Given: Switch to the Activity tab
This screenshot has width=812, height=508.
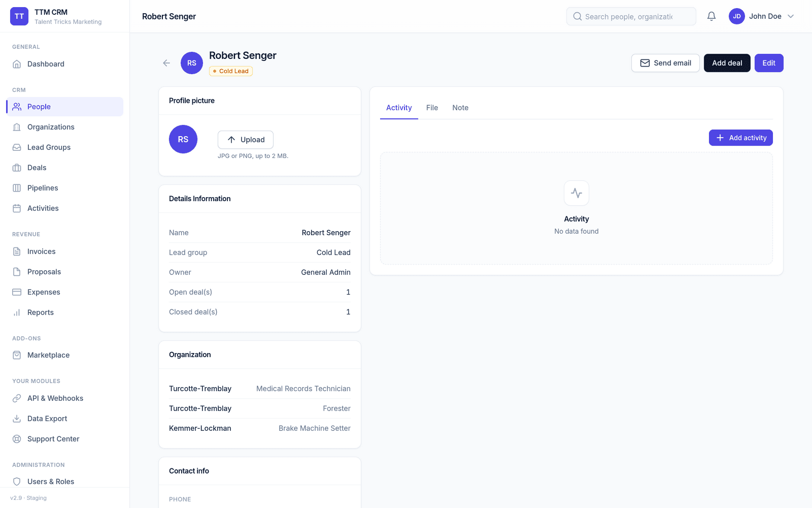Looking at the screenshot, I should 399,108.
